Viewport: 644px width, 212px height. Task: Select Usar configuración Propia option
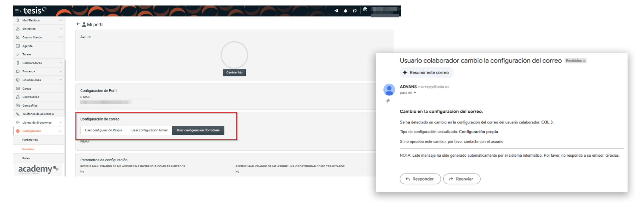click(x=104, y=130)
